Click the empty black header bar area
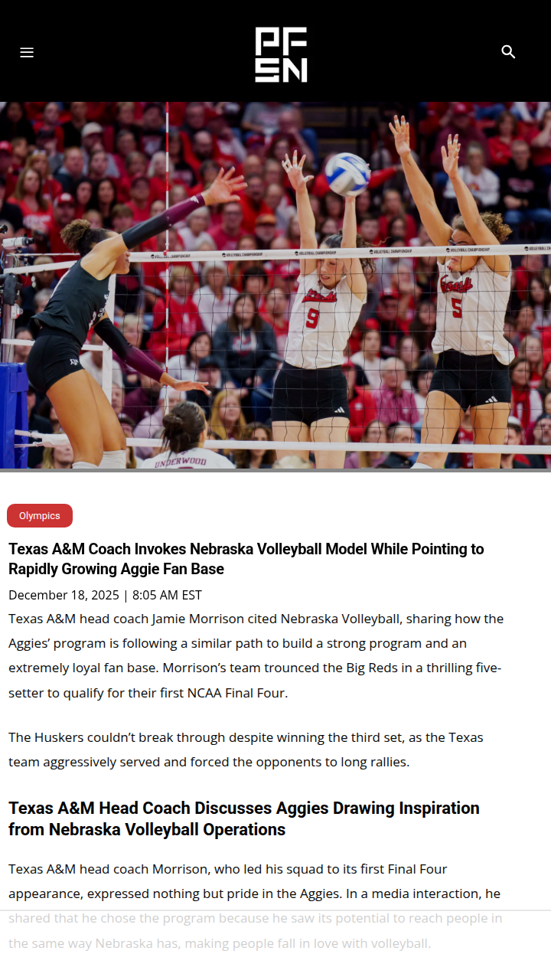 [x=138, y=52]
